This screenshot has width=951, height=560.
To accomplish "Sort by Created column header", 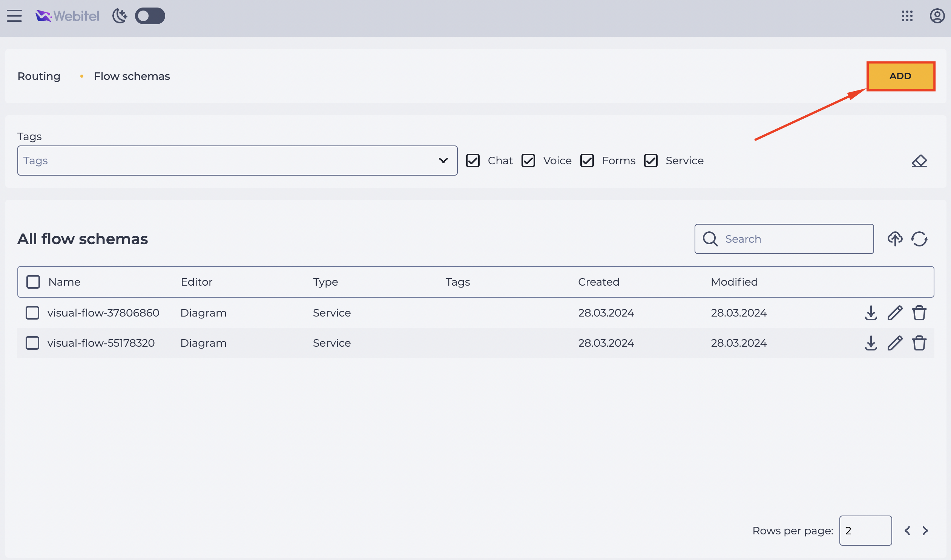I will (599, 282).
